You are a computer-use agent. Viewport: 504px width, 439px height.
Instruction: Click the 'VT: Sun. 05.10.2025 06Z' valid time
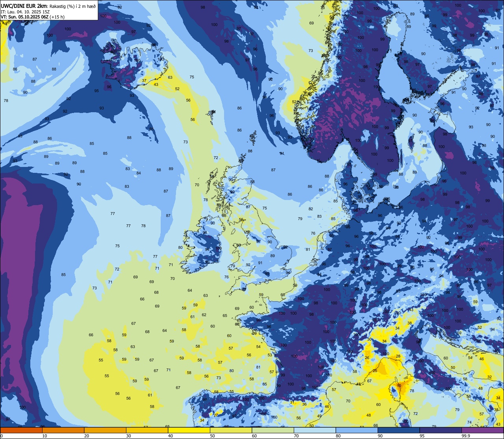coord(24,17)
